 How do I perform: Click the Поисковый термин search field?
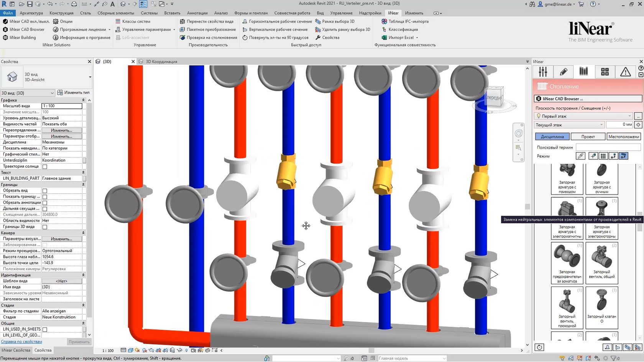pos(608,147)
